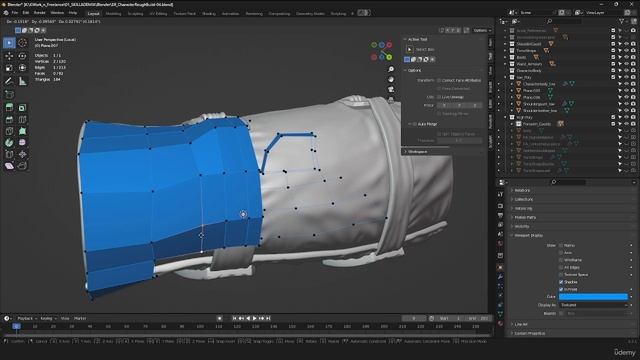Switch to the Sculpting workspace tab

tap(135, 13)
